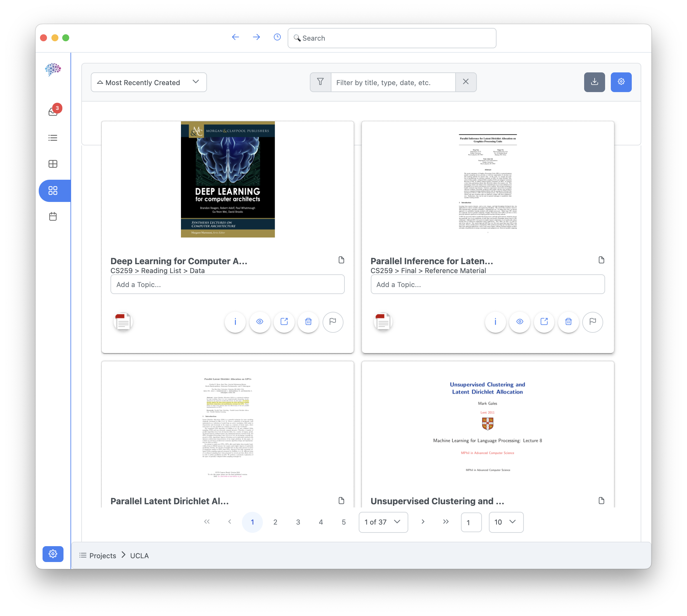Click the download button in toolbar
This screenshot has height=616, width=687.
[594, 82]
